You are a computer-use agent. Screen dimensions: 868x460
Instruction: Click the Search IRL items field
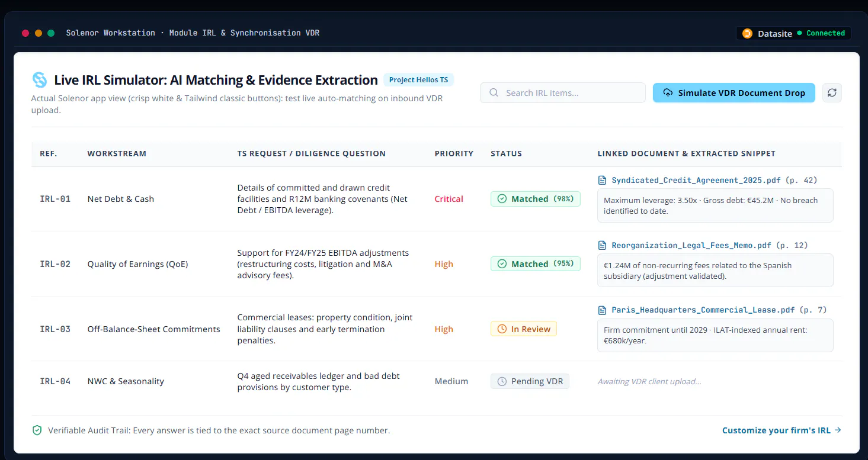tap(563, 93)
